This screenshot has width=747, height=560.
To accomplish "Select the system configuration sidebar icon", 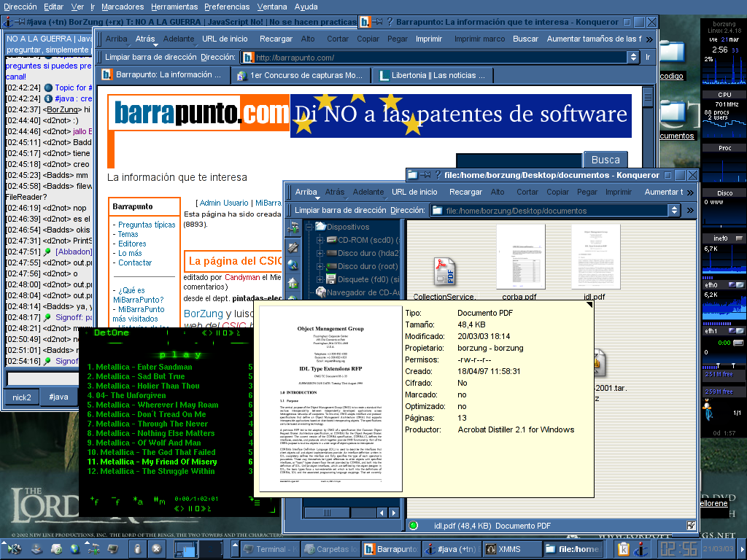I will pyautogui.click(x=293, y=228).
